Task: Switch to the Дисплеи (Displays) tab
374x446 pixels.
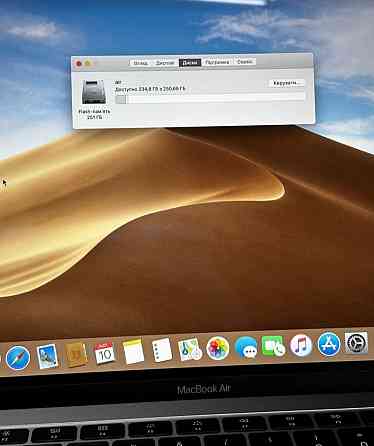Action: [165, 63]
